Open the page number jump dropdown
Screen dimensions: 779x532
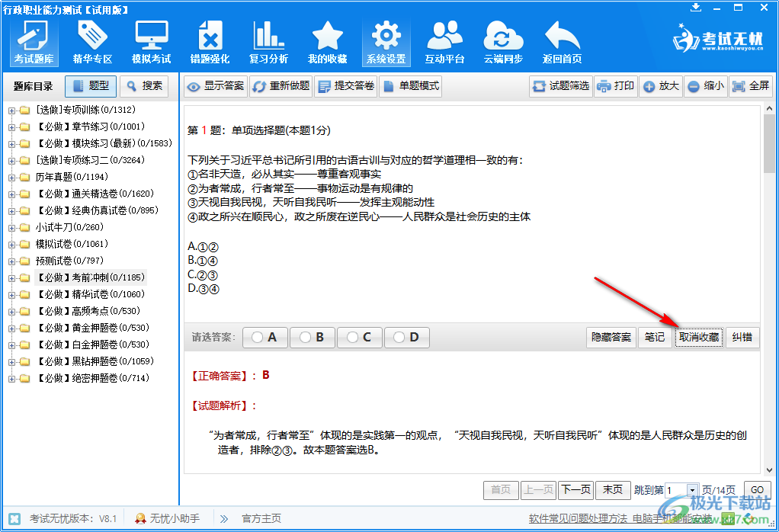click(692, 490)
